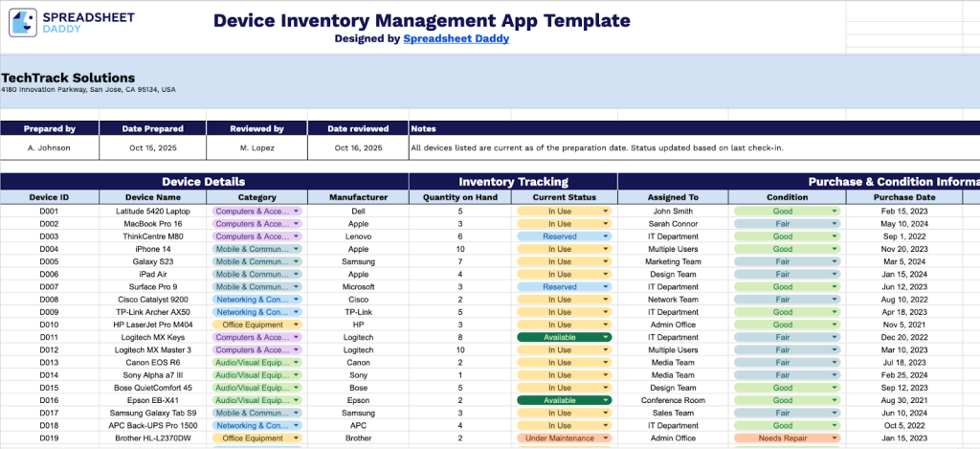The height and width of the screenshot is (449, 980).
Task: Open Category dropdown for Canon EOS R6
Action: tap(297, 363)
